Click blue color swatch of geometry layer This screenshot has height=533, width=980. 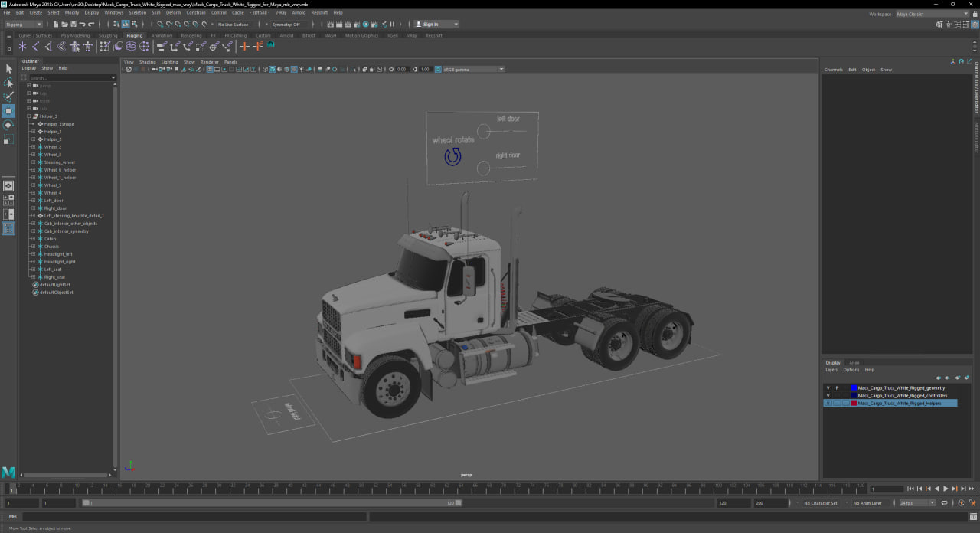[854, 388]
